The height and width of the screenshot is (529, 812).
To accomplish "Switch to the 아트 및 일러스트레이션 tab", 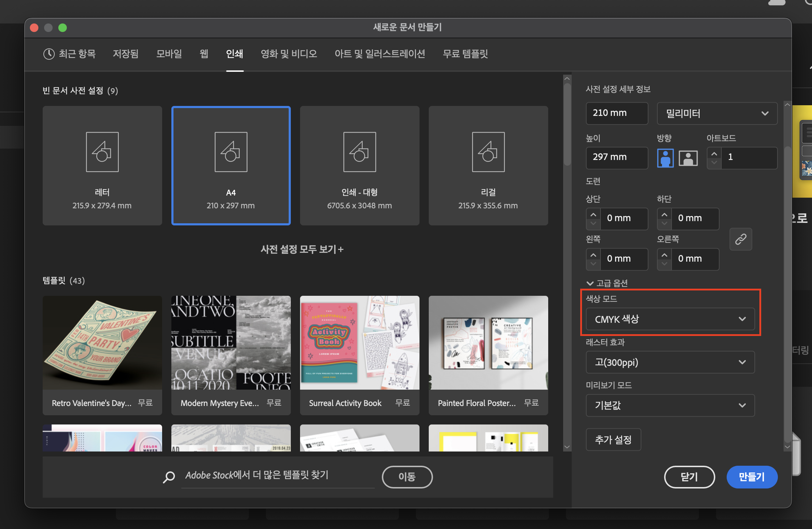I will (x=380, y=54).
